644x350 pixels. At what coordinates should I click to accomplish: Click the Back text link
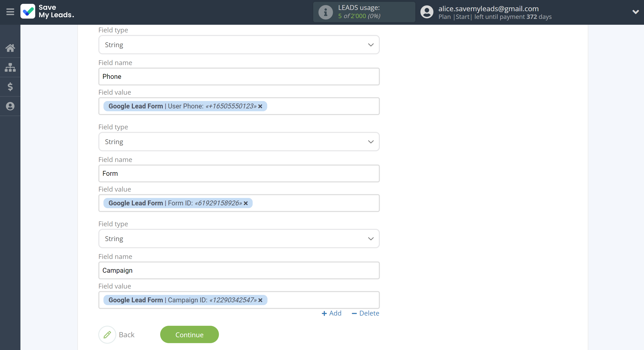(x=126, y=335)
